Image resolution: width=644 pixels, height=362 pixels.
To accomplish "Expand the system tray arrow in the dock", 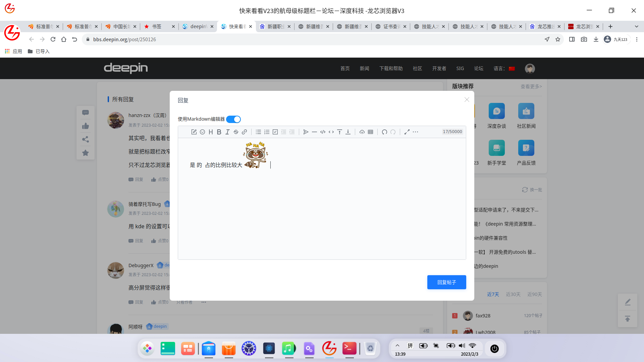I will (x=397, y=346).
